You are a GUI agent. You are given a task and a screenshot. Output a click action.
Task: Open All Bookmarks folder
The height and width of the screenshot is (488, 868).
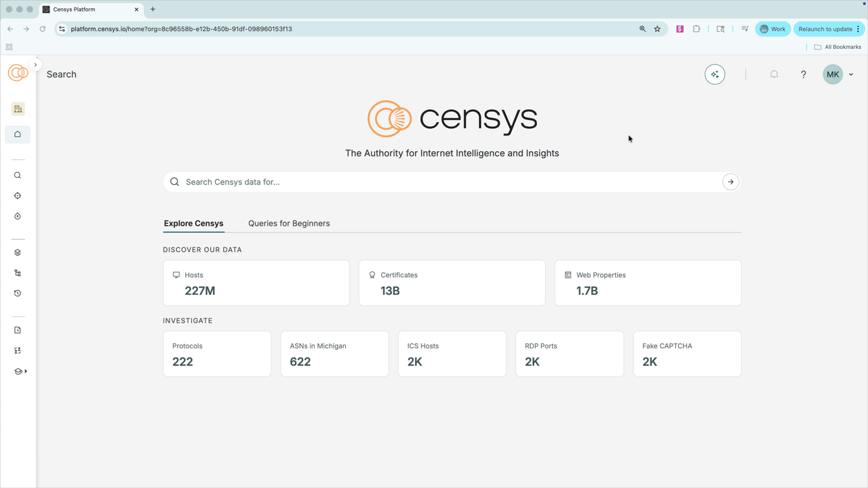837,47
